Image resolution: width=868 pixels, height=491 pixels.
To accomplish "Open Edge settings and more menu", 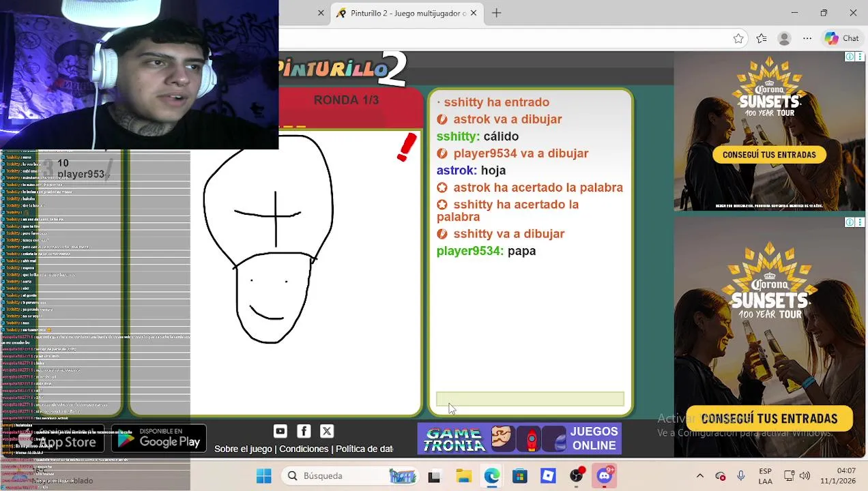I will tap(807, 38).
